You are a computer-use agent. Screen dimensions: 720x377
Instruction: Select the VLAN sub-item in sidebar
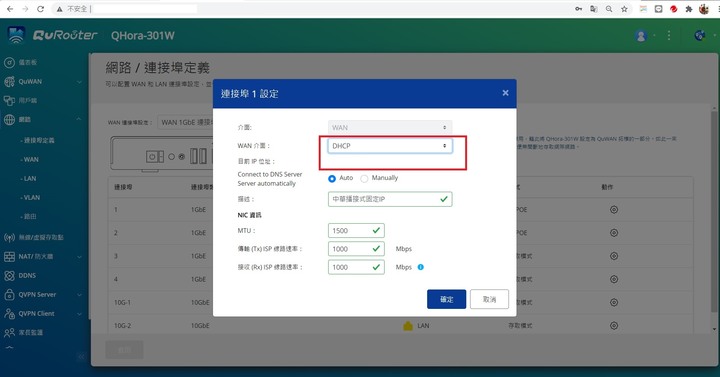coord(31,197)
